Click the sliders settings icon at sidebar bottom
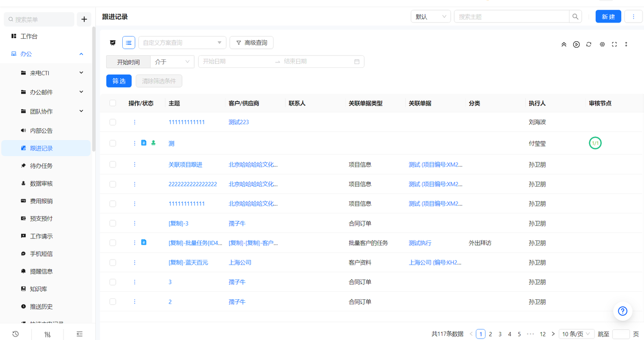 47,334
